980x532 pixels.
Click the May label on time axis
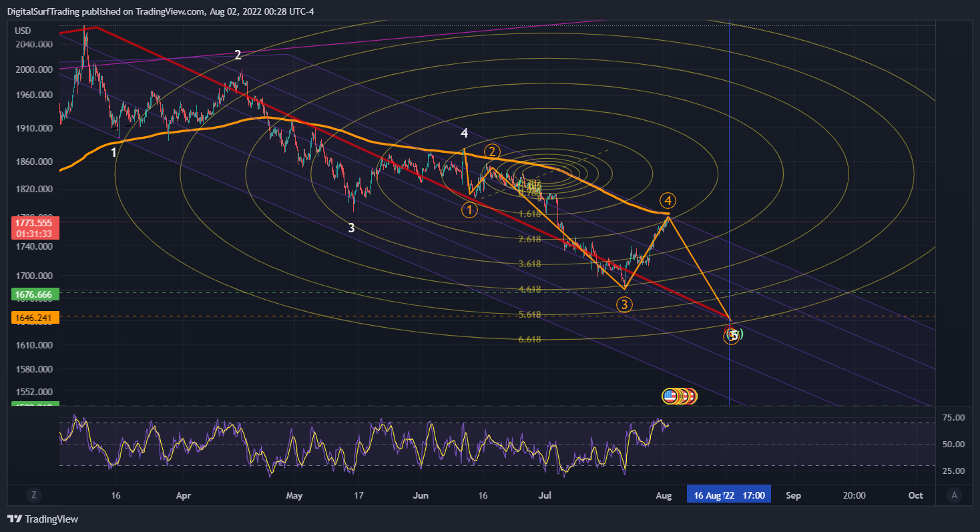pos(294,495)
